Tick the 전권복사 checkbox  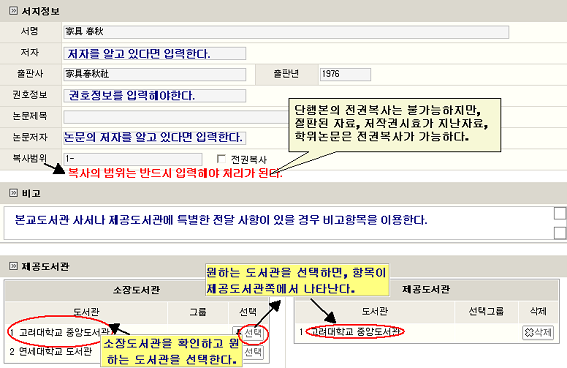coord(221,159)
